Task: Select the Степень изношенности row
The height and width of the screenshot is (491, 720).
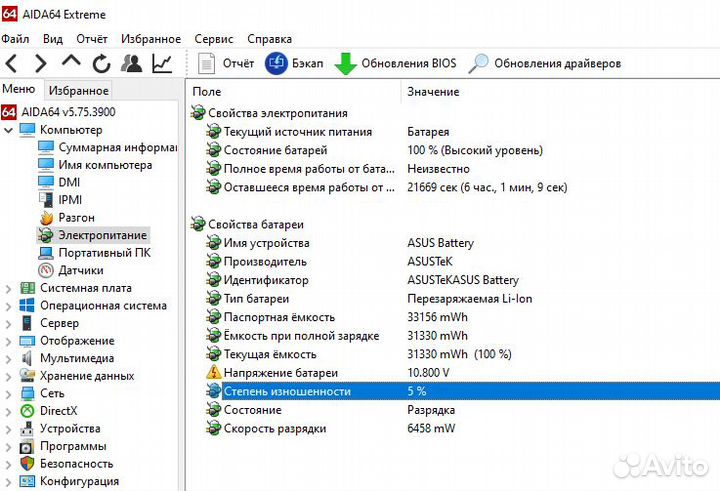Action: click(463, 391)
